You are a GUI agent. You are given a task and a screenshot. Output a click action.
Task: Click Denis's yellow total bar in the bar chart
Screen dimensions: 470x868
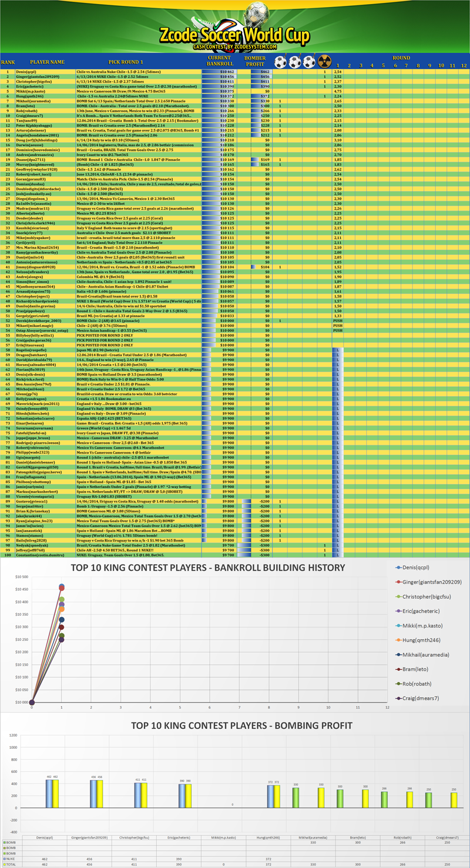(56, 793)
